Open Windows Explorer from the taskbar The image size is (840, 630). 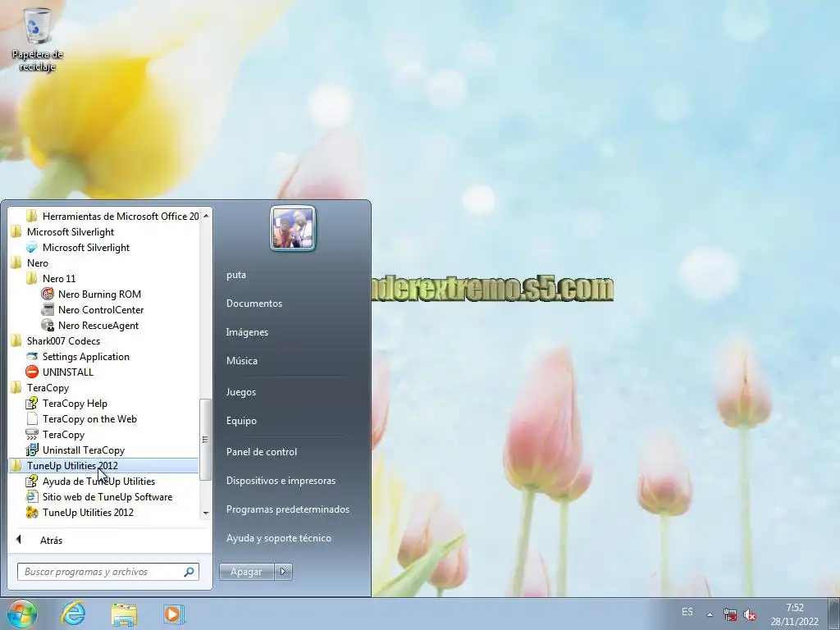[124, 614]
